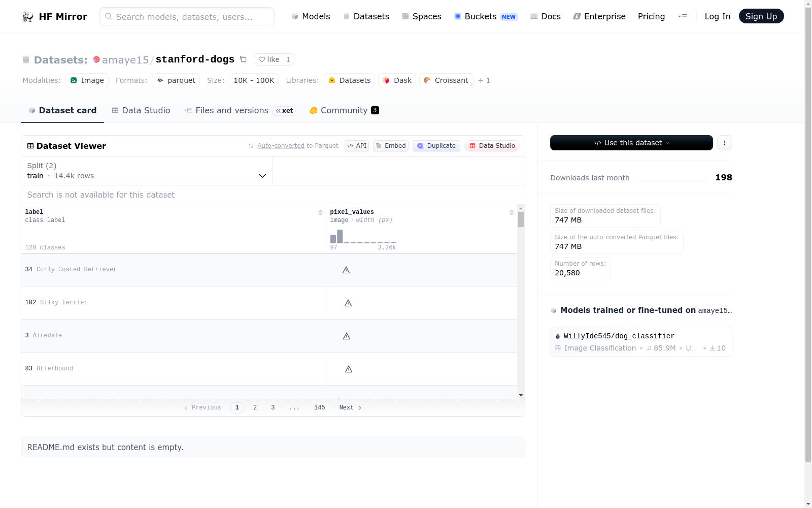Click the xet badge
The width and height of the screenshot is (812, 508).
(x=284, y=111)
